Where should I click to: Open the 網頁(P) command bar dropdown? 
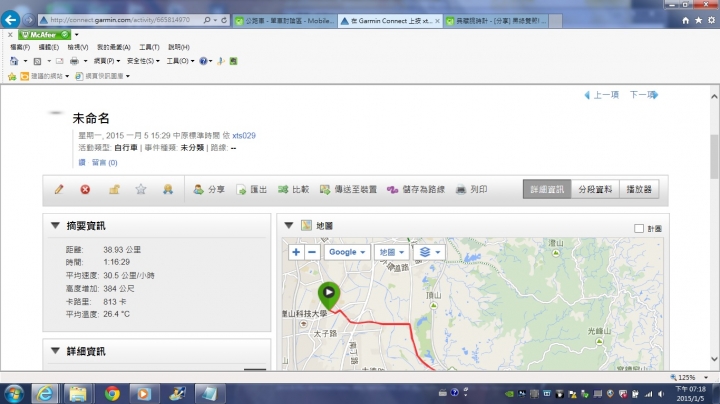107,61
